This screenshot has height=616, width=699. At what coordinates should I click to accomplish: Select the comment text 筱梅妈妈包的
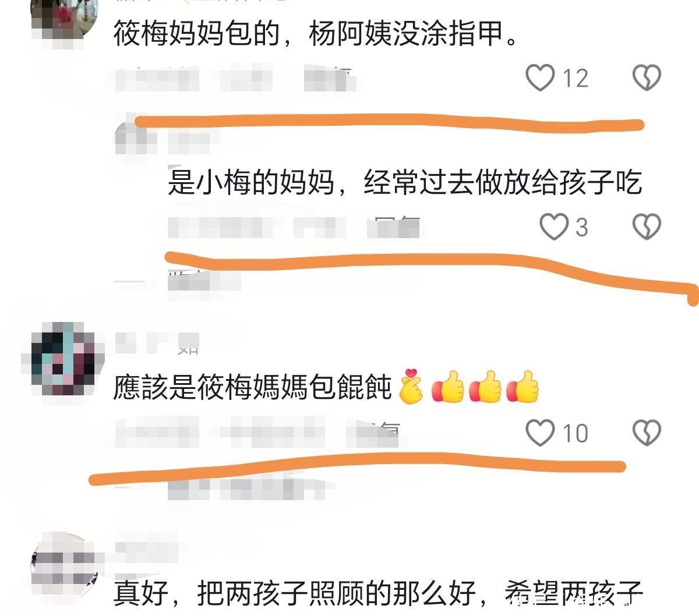pos(196,34)
